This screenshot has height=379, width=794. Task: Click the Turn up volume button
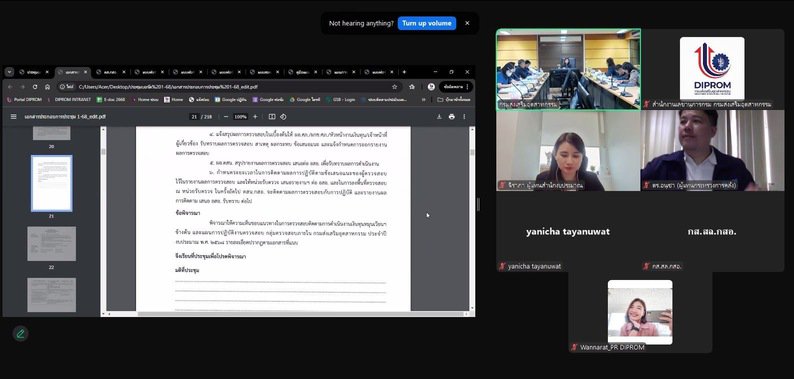pos(427,23)
